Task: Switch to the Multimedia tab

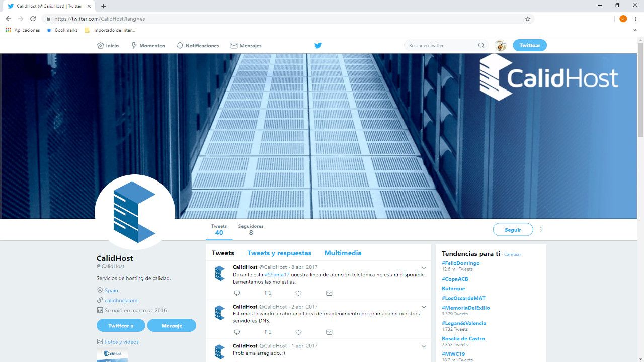Action: [x=343, y=253]
